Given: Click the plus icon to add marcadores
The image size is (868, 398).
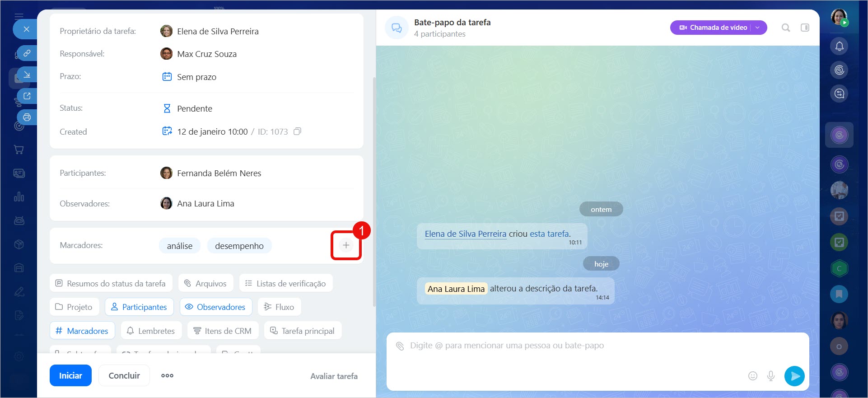Looking at the screenshot, I should pos(346,245).
